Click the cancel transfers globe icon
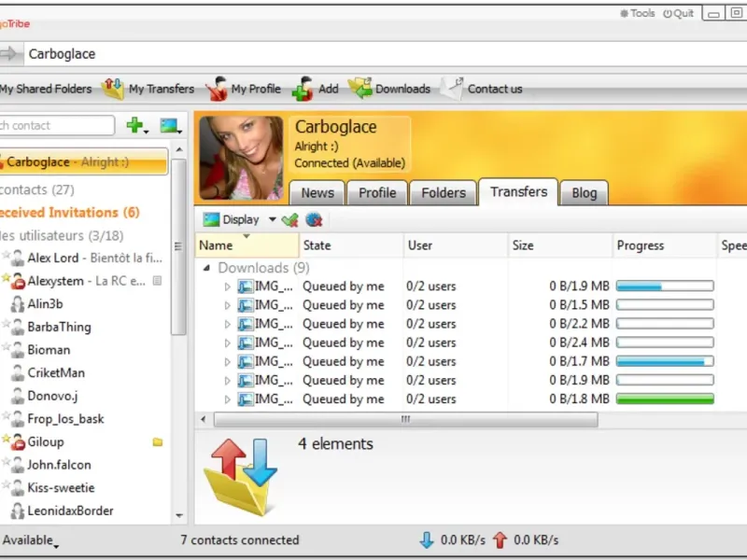The image size is (747, 560). coord(314,219)
